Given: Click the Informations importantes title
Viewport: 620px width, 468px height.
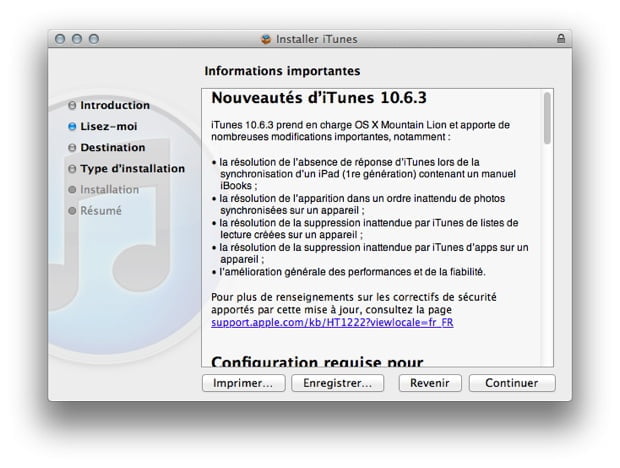Looking at the screenshot, I should click(x=282, y=71).
